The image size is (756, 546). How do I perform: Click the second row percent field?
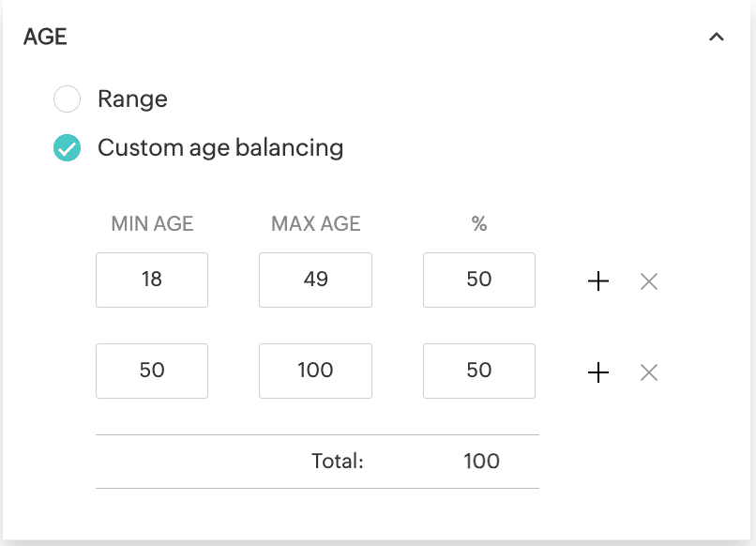click(x=479, y=371)
